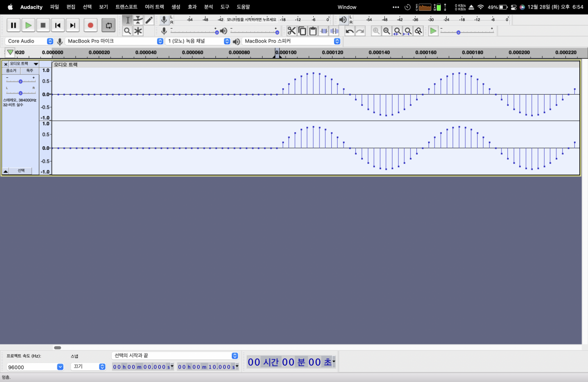This screenshot has width=588, height=382.
Task: Click Trim audio outside selection icon
Action: [x=324, y=31]
